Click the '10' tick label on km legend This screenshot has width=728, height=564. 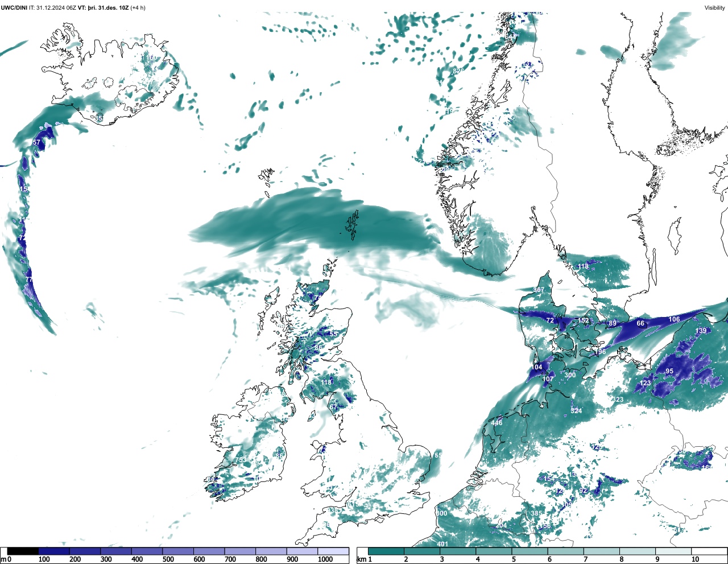695,559
